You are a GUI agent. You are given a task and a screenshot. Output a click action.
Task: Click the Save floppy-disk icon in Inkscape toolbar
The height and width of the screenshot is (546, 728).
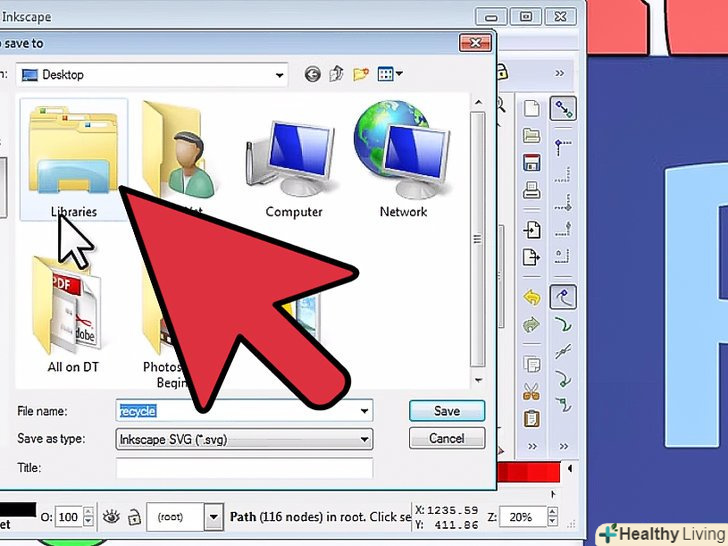(532, 162)
